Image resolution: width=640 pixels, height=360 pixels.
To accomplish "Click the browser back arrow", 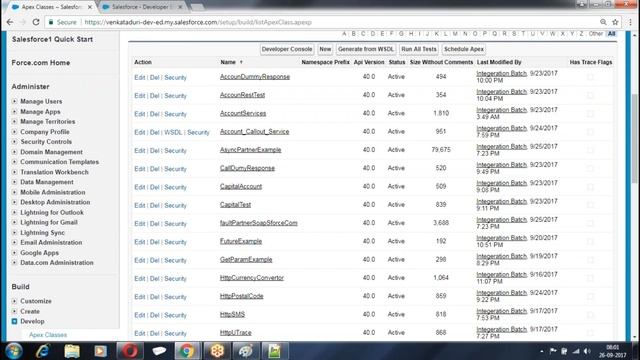I will click(9, 22).
